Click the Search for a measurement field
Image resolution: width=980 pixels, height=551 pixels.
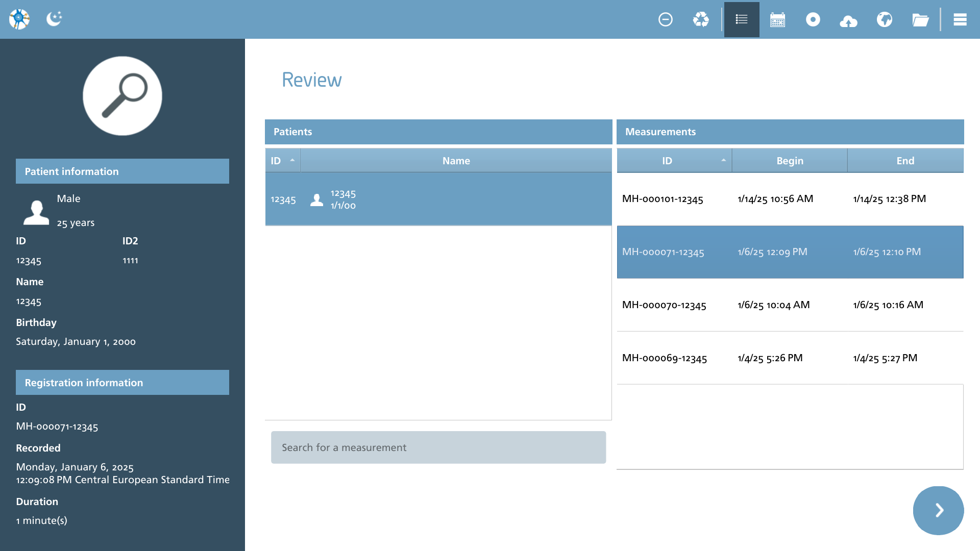tap(438, 447)
